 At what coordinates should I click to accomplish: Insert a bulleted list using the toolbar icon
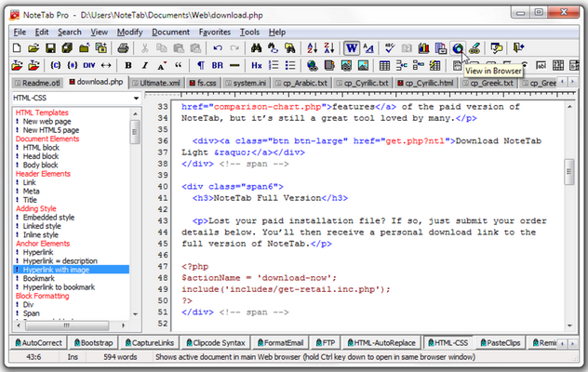click(290, 65)
